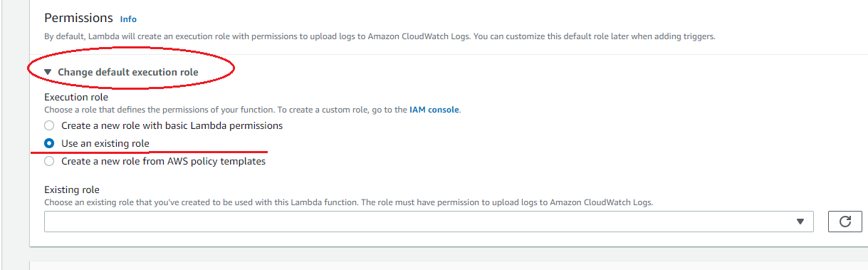
Task: Open the Info link next to Permissions
Action: tap(128, 19)
